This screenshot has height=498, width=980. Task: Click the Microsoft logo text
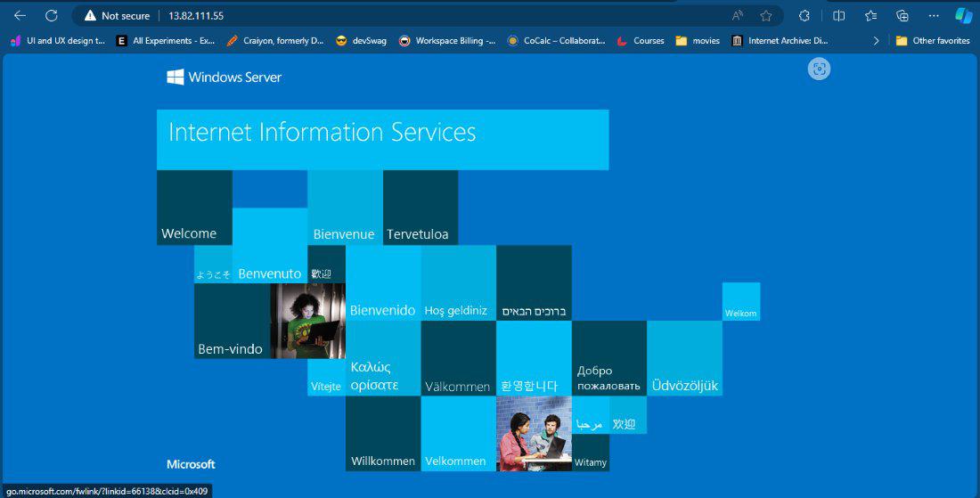(x=191, y=464)
